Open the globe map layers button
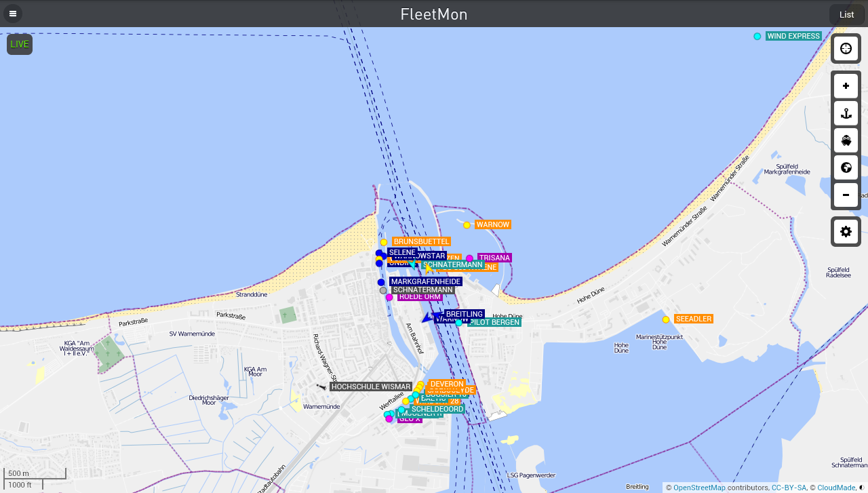 [846, 167]
